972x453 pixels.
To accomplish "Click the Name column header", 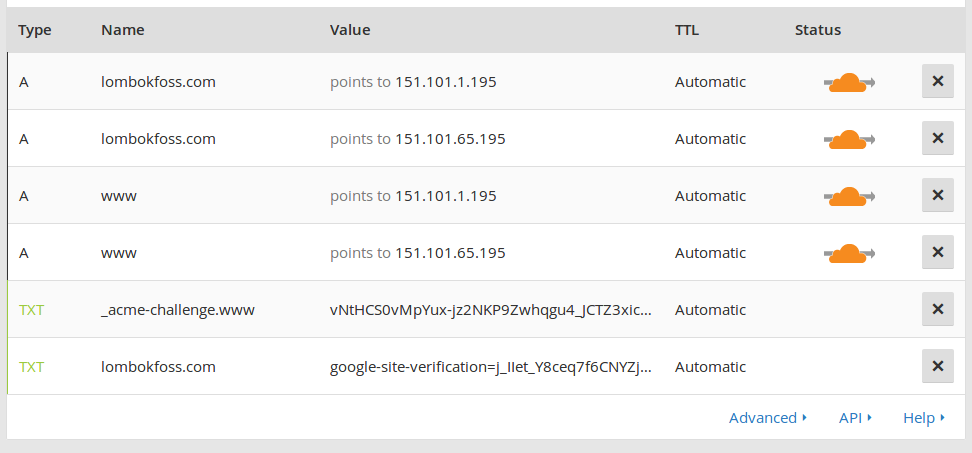I will 123,30.
